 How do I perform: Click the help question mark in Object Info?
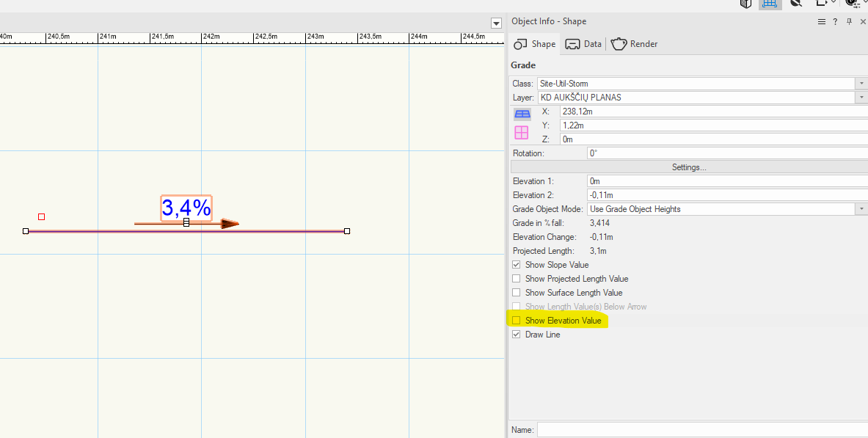(835, 22)
